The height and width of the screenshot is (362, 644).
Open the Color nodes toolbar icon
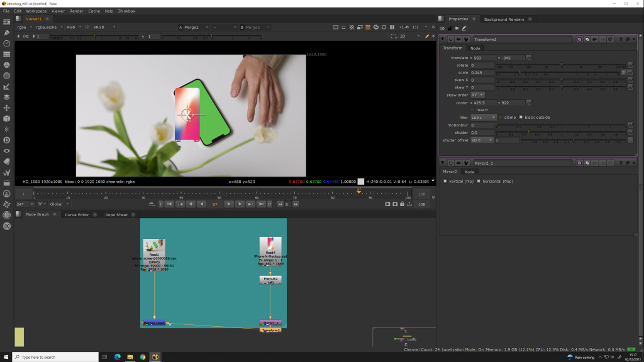click(6, 65)
